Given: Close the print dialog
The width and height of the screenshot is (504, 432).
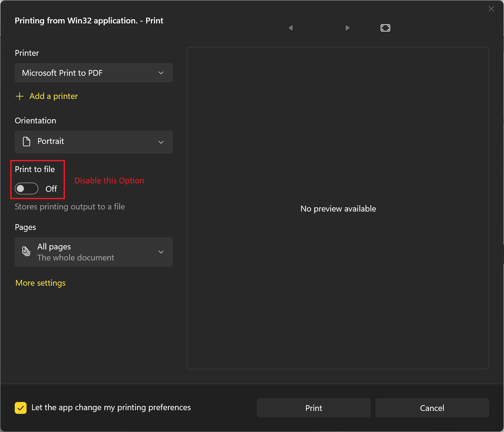Looking at the screenshot, I should pyautogui.click(x=491, y=9).
